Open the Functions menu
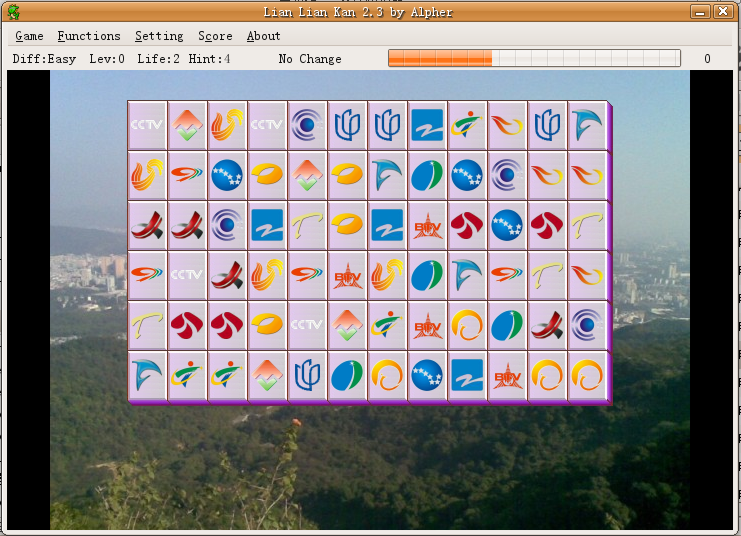741x536 pixels. (x=89, y=36)
